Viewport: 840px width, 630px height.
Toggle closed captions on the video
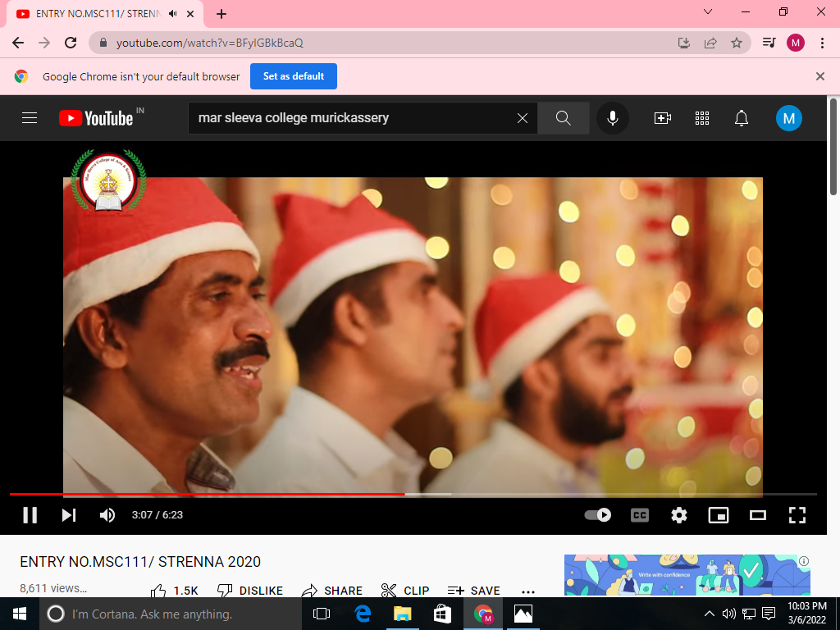pos(639,515)
